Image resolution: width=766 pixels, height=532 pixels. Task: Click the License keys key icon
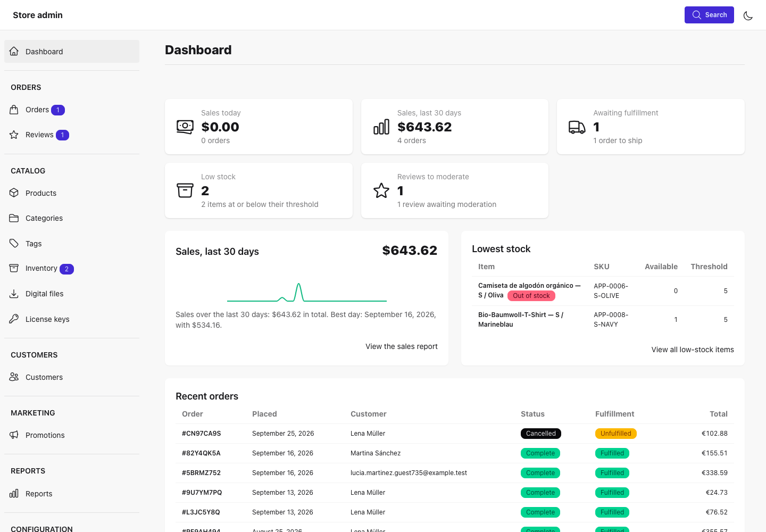(14, 319)
